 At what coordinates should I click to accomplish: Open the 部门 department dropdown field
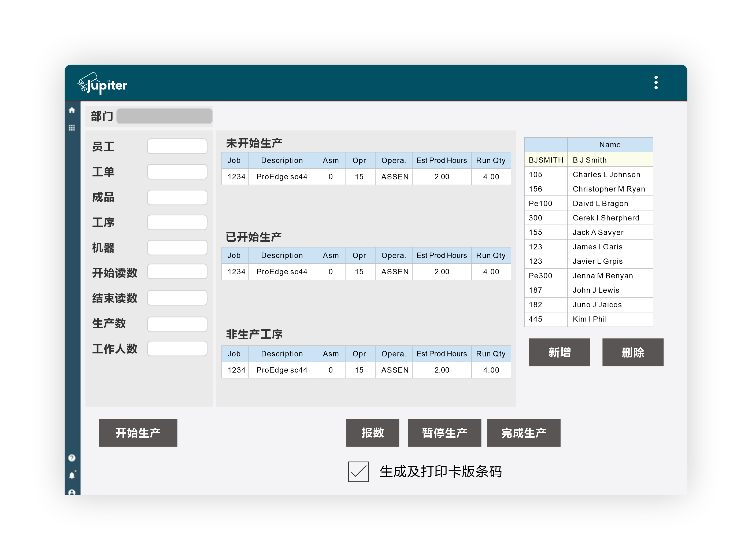[x=164, y=116]
